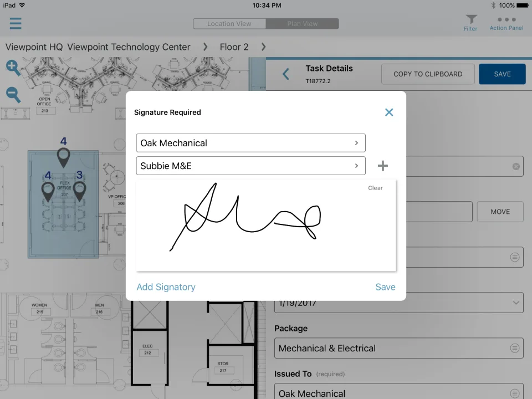Tap the OPEN OFFICE 213 label

[44, 105]
